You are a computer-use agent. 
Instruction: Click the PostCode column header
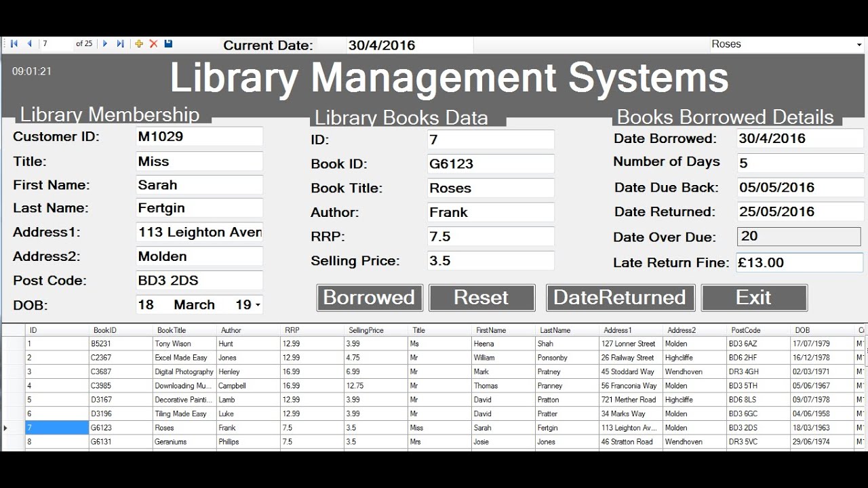pos(758,330)
